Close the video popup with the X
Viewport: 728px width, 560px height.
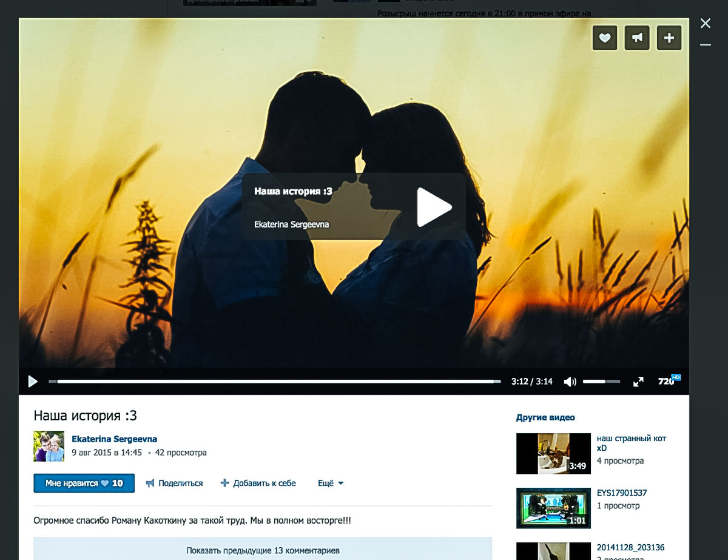pos(706,23)
